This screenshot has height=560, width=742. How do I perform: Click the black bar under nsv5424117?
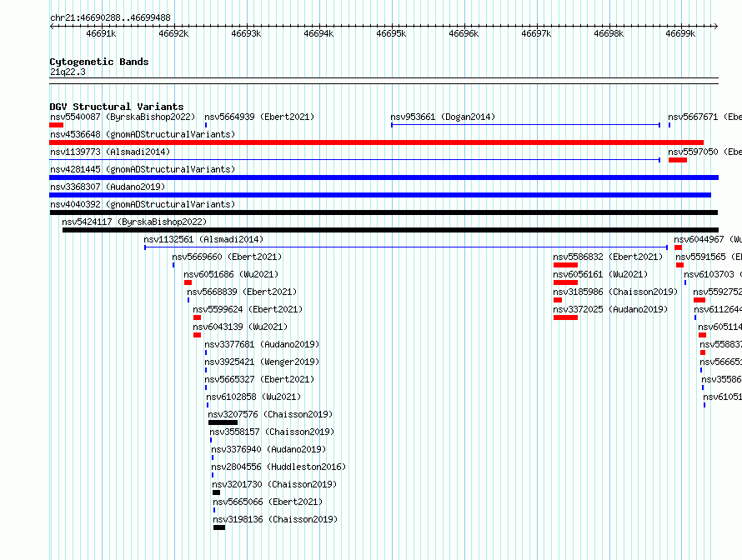coord(390,230)
